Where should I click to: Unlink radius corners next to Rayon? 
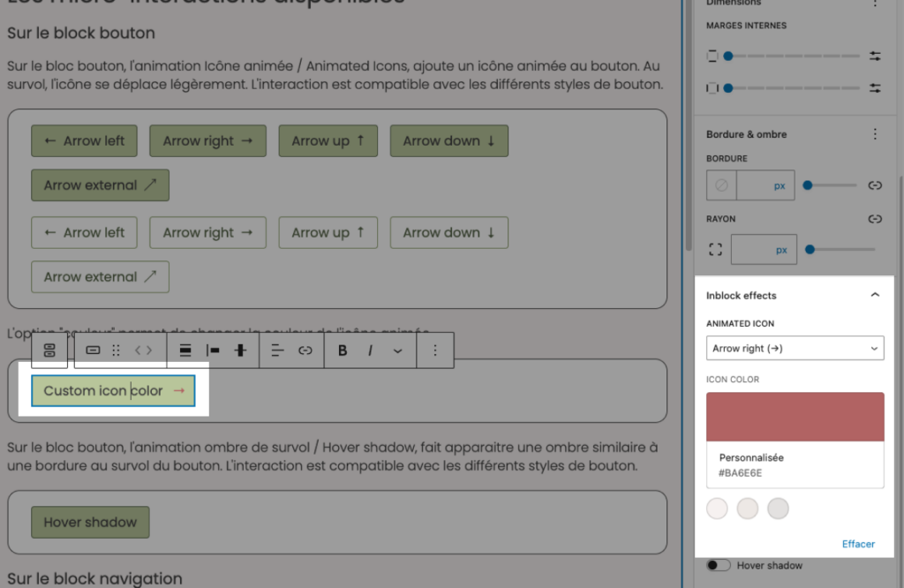[875, 218]
